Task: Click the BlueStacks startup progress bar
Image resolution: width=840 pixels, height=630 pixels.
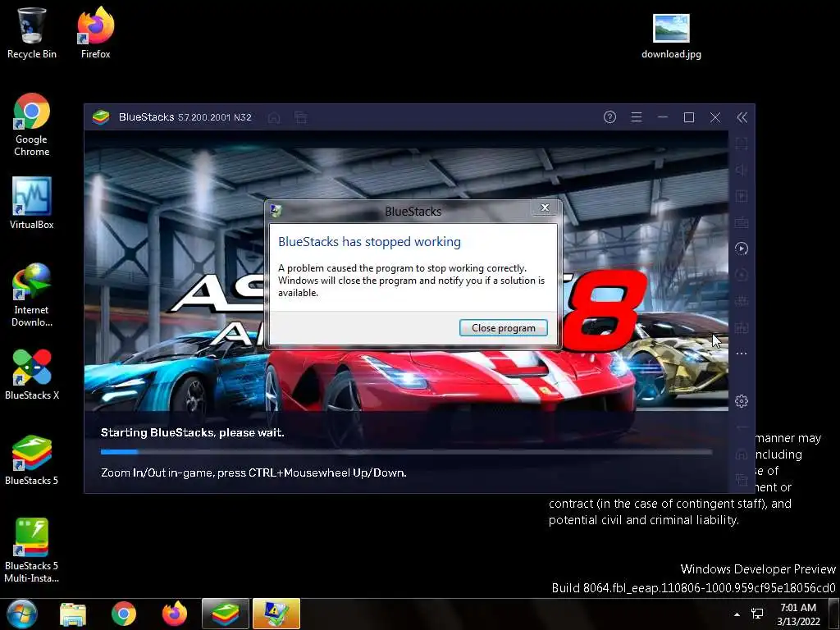Action: [407, 452]
